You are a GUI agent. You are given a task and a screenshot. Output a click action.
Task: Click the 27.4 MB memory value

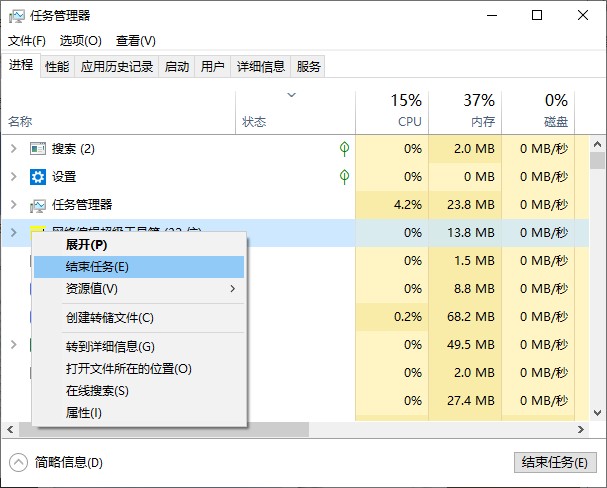coord(471,401)
